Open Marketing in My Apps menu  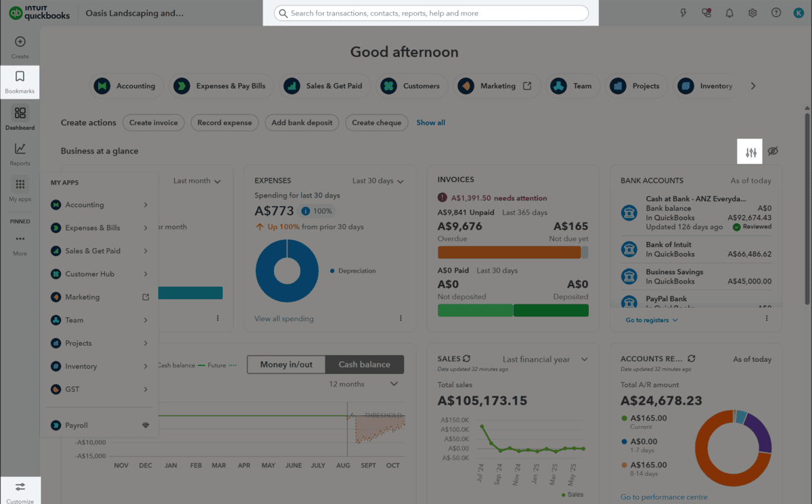pyautogui.click(x=99, y=297)
